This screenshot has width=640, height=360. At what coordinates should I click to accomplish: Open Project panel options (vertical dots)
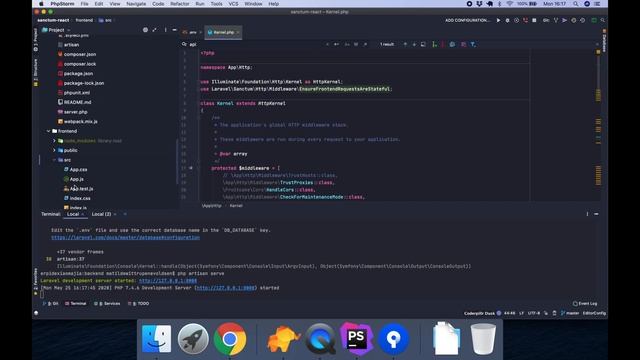click(x=165, y=30)
